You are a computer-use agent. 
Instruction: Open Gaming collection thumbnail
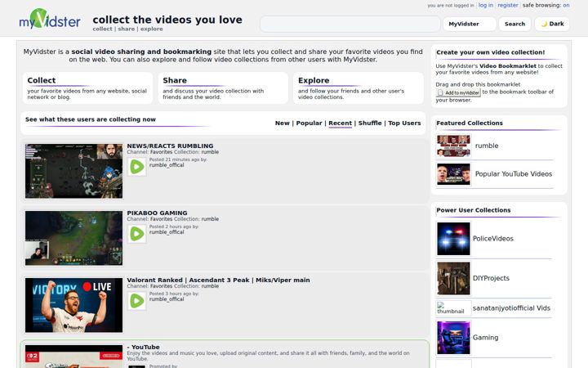click(453, 338)
